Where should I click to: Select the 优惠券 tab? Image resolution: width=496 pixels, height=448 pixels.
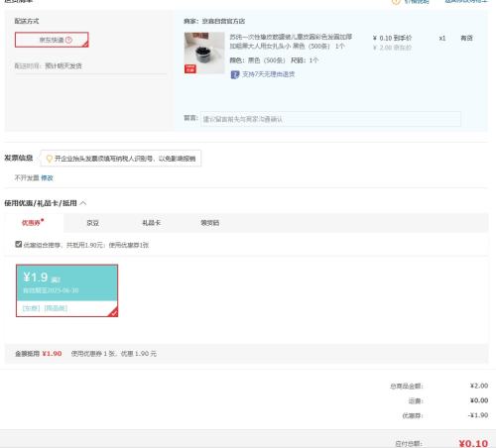pyautogui.click(x=33, y=223)
